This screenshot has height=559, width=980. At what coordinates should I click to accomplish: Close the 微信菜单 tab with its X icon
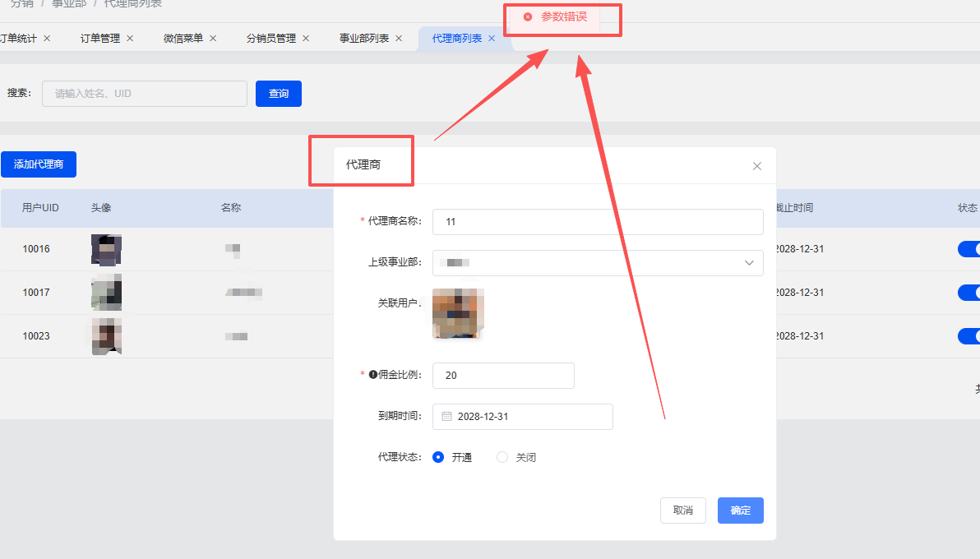[212, 38]
